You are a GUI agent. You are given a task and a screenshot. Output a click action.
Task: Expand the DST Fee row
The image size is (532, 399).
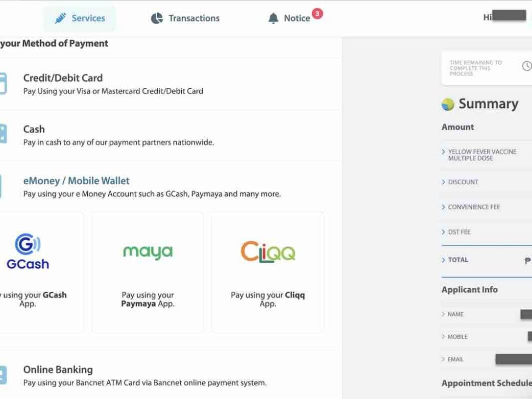pos(443,232)
